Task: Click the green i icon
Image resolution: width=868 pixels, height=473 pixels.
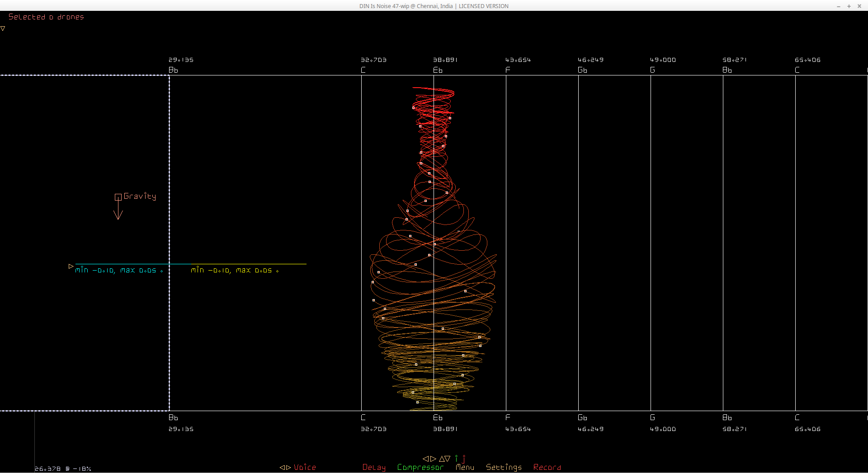Action: pyautogui.click(x=457, y=459)
